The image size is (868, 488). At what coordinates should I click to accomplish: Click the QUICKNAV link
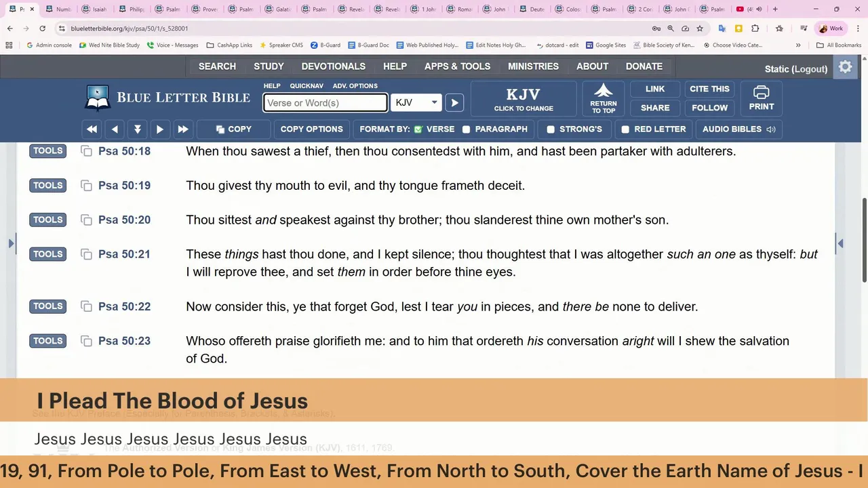[307, 86]
